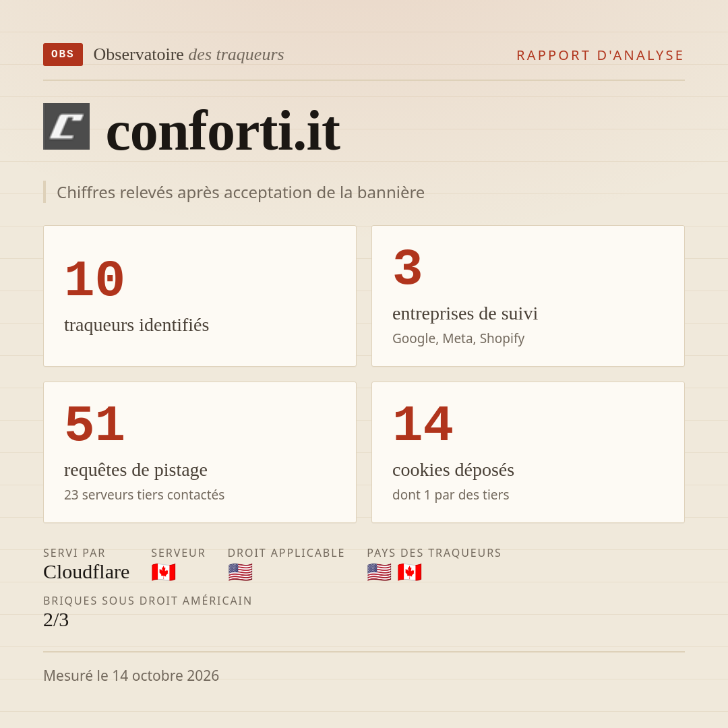Click the Canadian flag under Serveur
This screenshot has width=728, height=728.
tap(163, 572)
